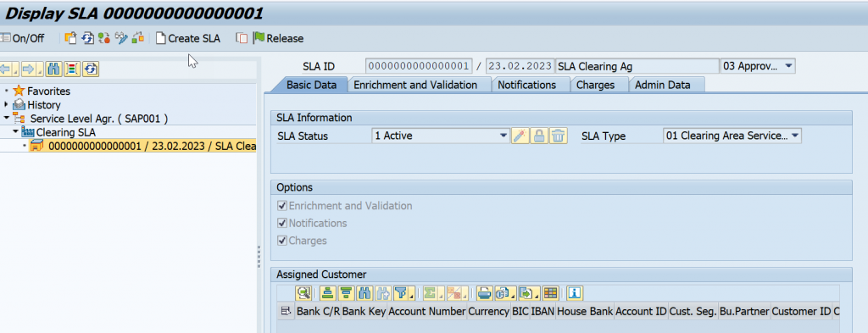Click the 23.02.2023 date field
The height and width of the screenshot is (333, 868).
click(520, 66)
